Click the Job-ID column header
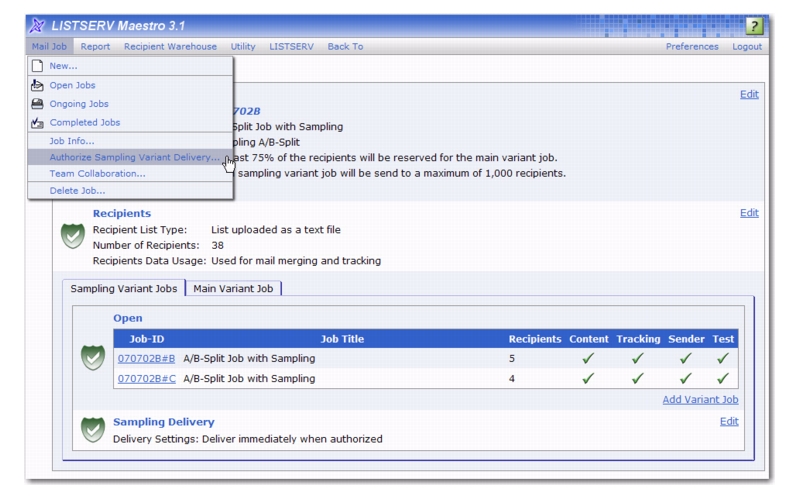796x503 pixels. [x=147, y=339]
